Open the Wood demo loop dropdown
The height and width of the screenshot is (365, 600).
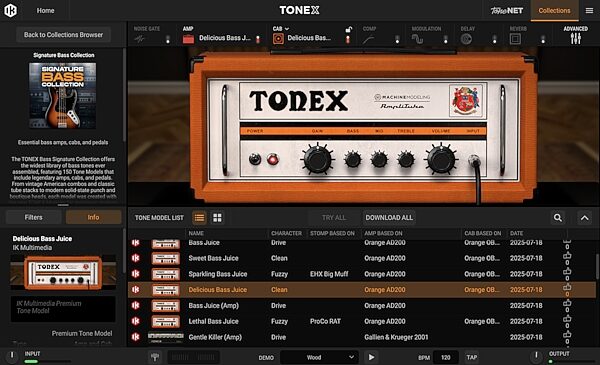[x=320, y=357]
